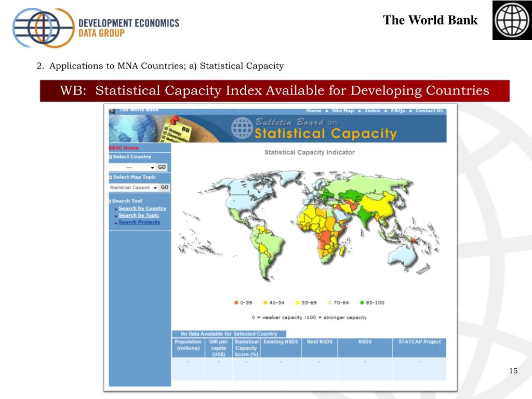The height and width of the screenshot is (399, 532).
Task: Click the No Data Available for Selected Country label
Action: pos(229,334)
